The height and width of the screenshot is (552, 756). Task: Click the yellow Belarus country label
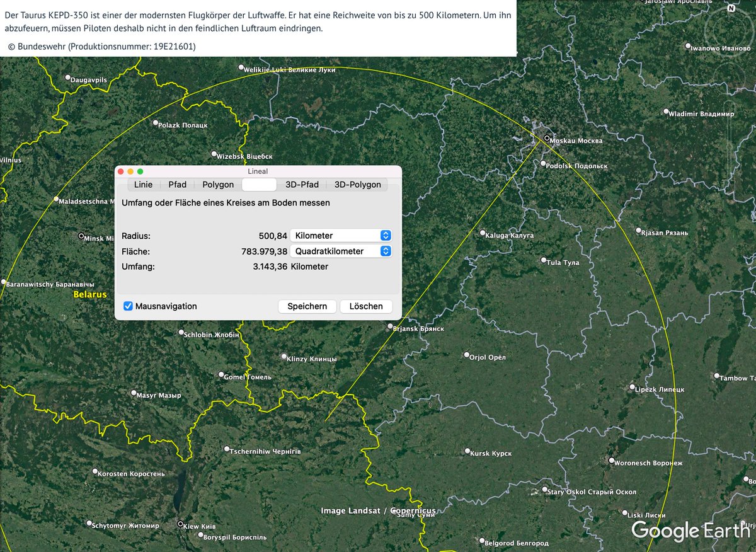(90, 294)
